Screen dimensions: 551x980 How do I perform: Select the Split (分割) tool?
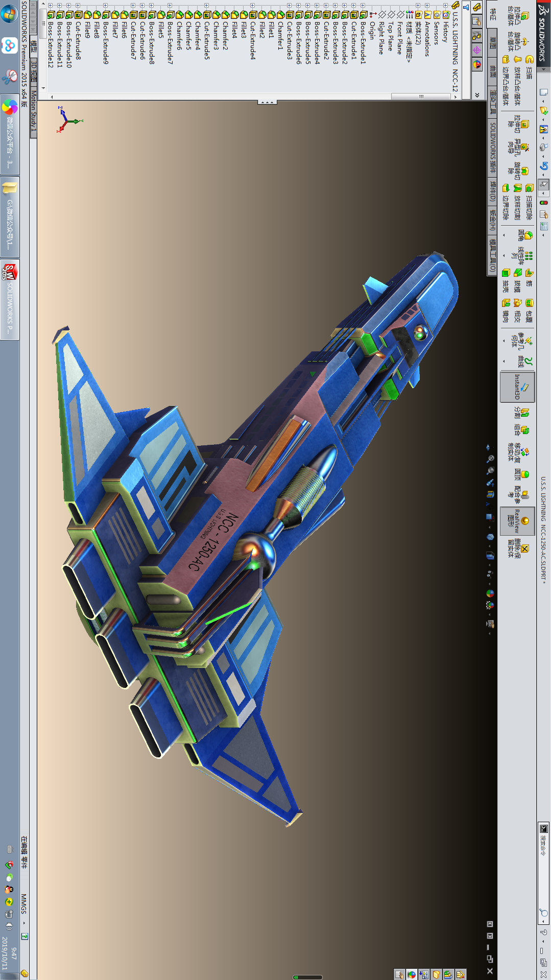tap(521, 413)
